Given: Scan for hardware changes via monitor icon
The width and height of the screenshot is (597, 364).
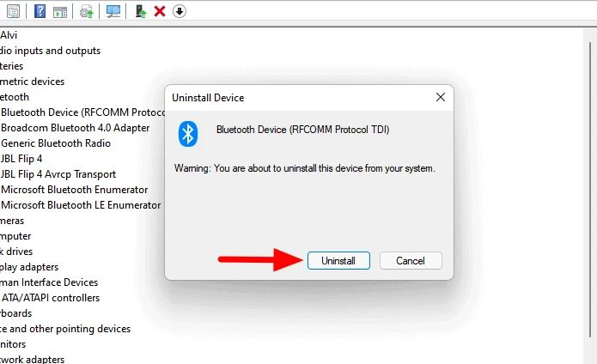Looking at the screenshot, I should pos(113,11).
